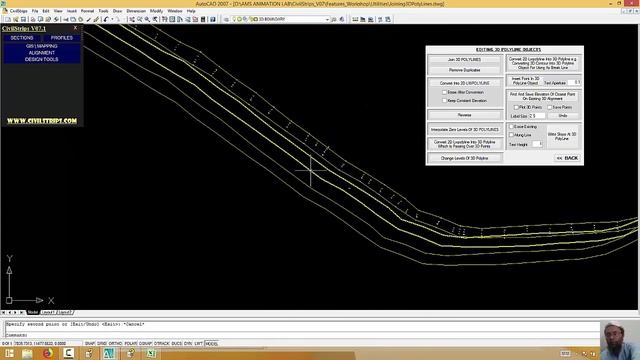Toggle POLAR tracking in status bar

pos(130,344)
